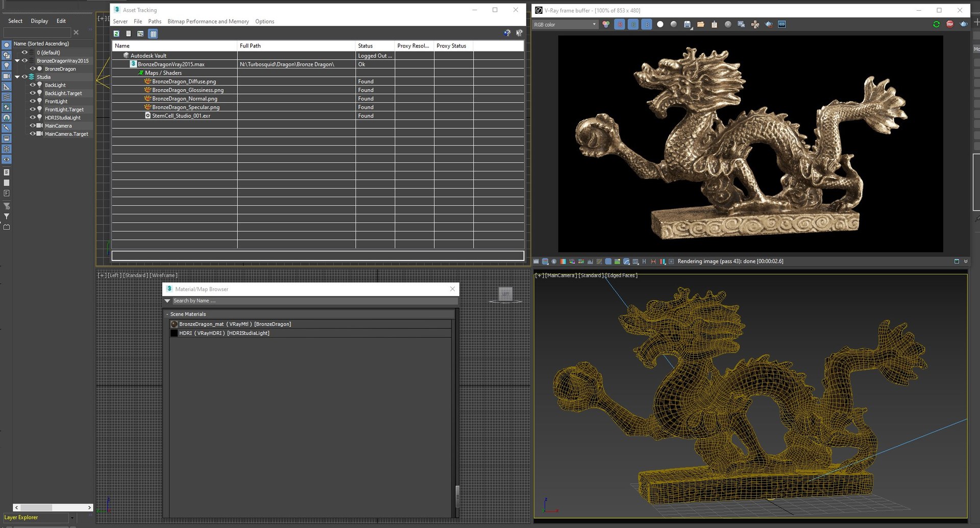This screenshot has height=528, width=980.
Task: Collapse the BronzeDragonVray2015 layer tree
Action: [x=17, y=60]
